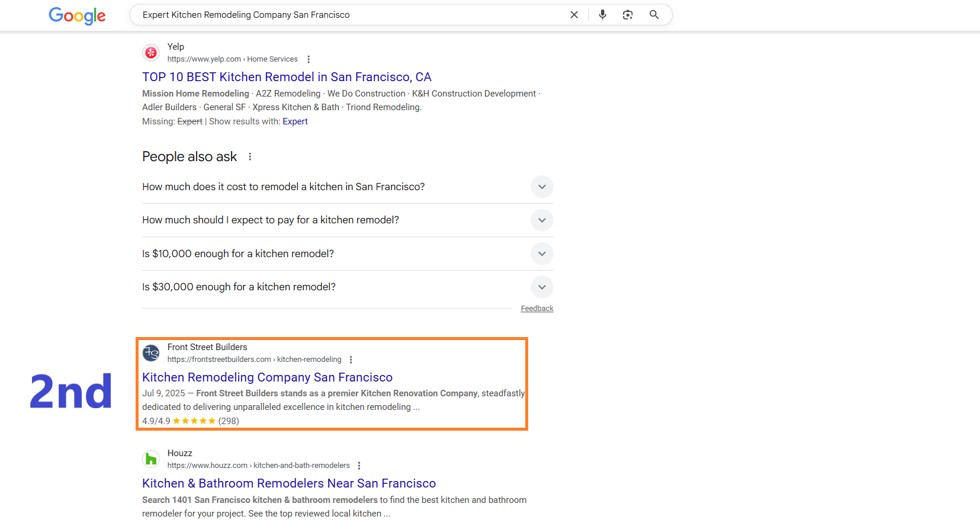Open "Kitchen & Bathroom Remodelers Near San Francisco" link
Image resolution: width=980 pixels, height=529 pixels.
pos(289,483)
